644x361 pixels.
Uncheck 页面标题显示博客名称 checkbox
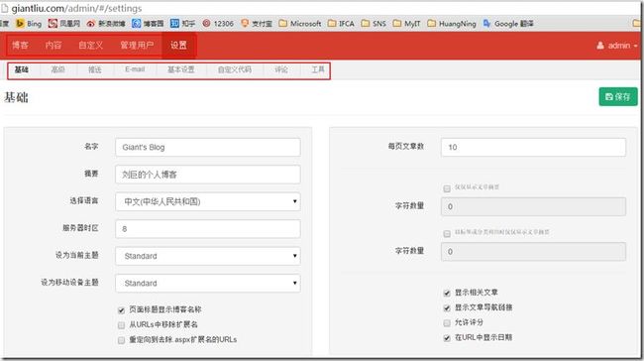121,310
